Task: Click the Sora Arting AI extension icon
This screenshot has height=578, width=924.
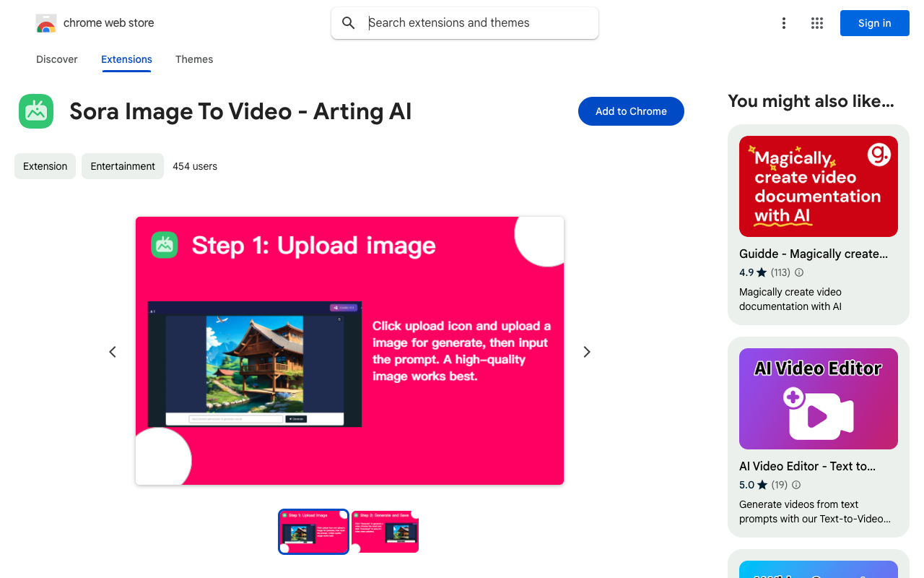Action: [36, 111]
